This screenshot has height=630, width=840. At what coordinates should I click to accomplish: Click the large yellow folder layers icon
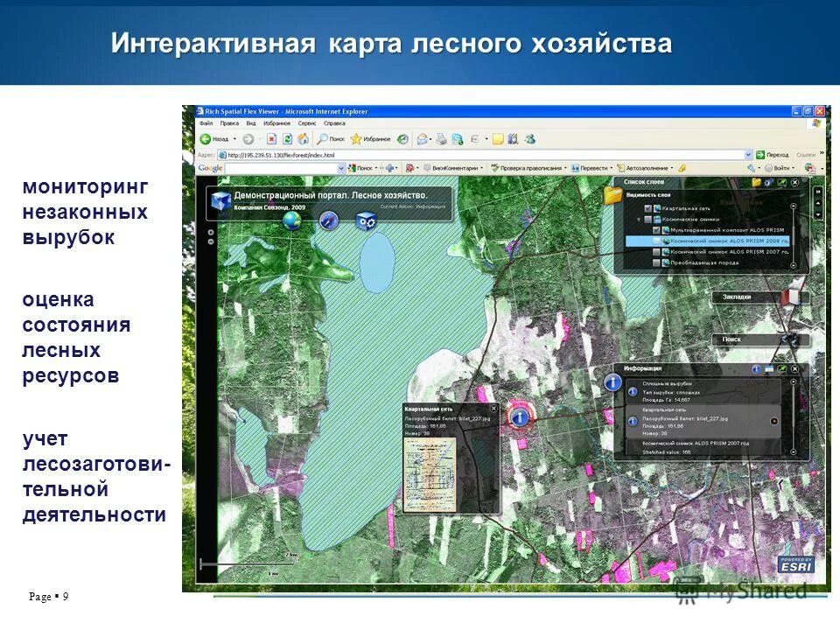tap(612, 195)
